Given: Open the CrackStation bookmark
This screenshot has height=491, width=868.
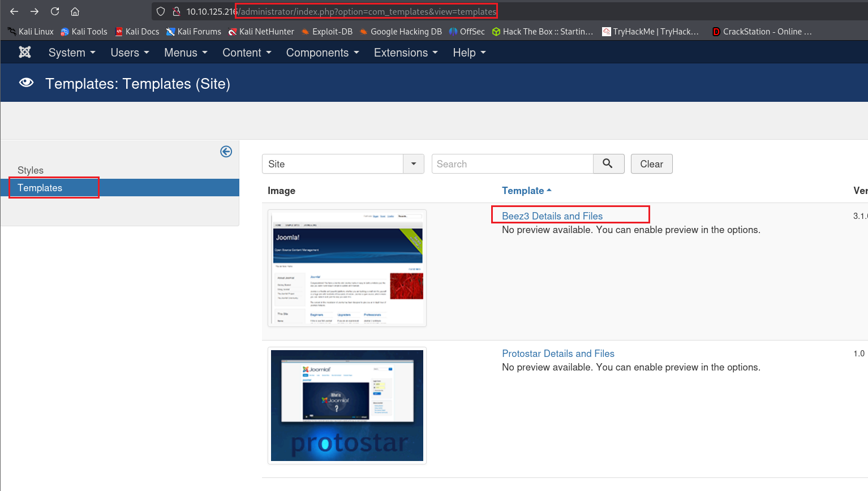Looking at the screenshot, I should (762, 32).
